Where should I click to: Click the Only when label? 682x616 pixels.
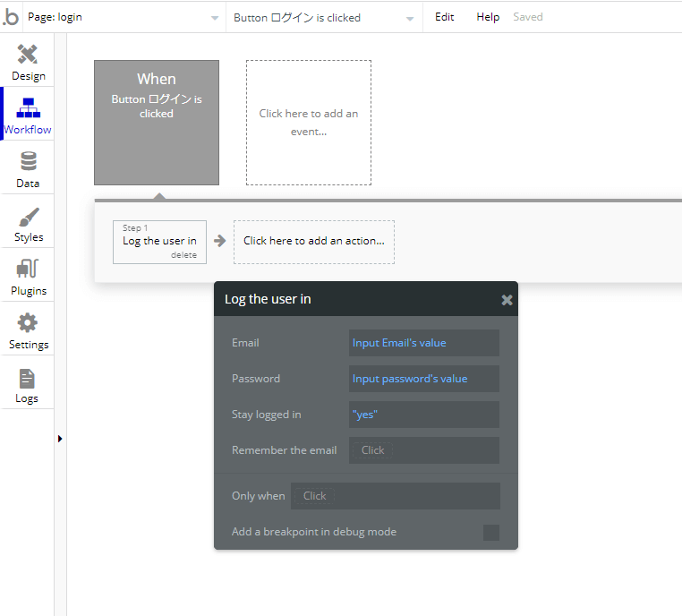259,496
